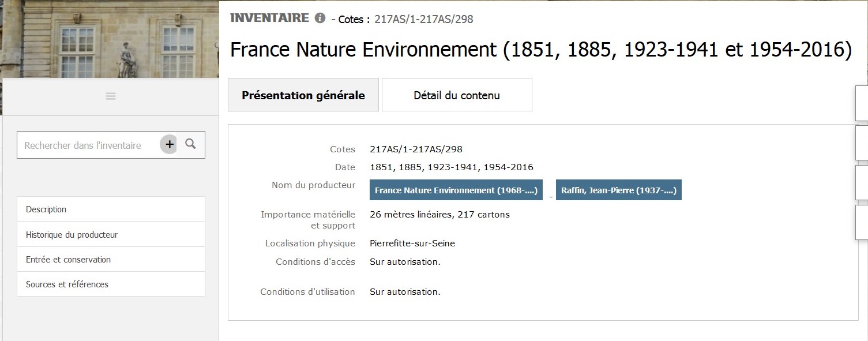The image size is (868, 341).
Task: Click the plus advanced search icon
Action: pyautogui.click(x=169, y=144)
